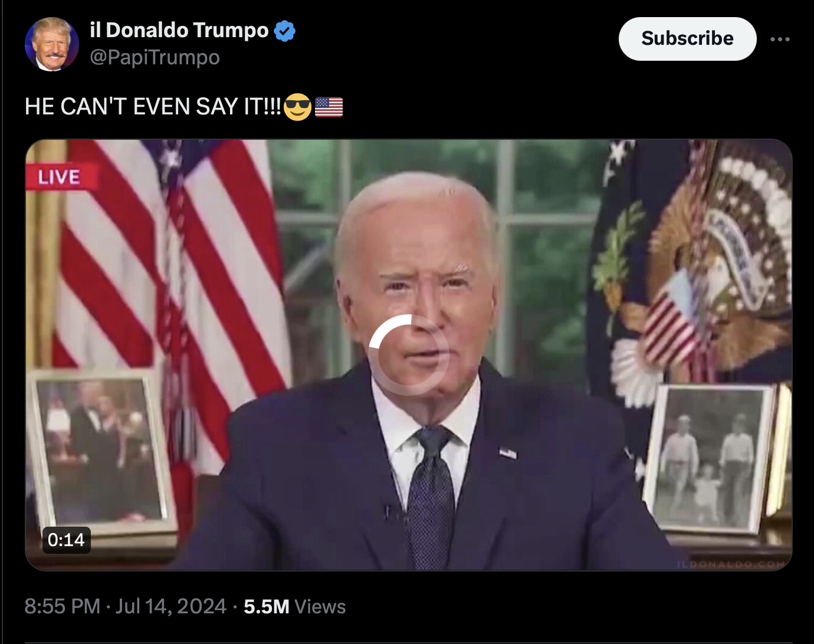Click the ILDONALDO.COM watermark on video
This screenshot has width=814, height=644.
(x=731, y=564)
